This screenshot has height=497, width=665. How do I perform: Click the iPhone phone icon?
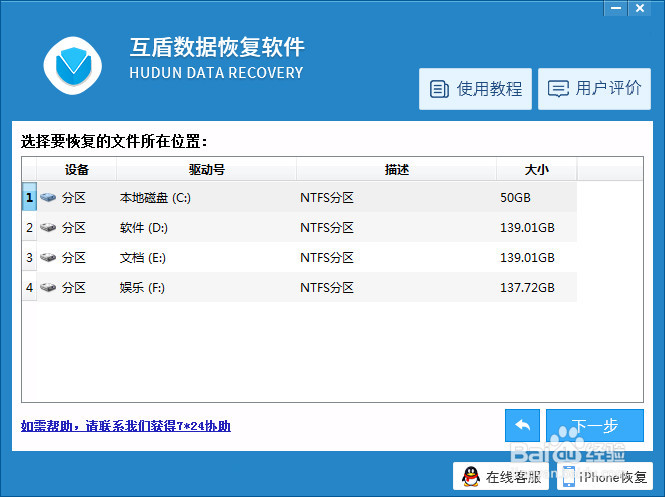point(568,477)
